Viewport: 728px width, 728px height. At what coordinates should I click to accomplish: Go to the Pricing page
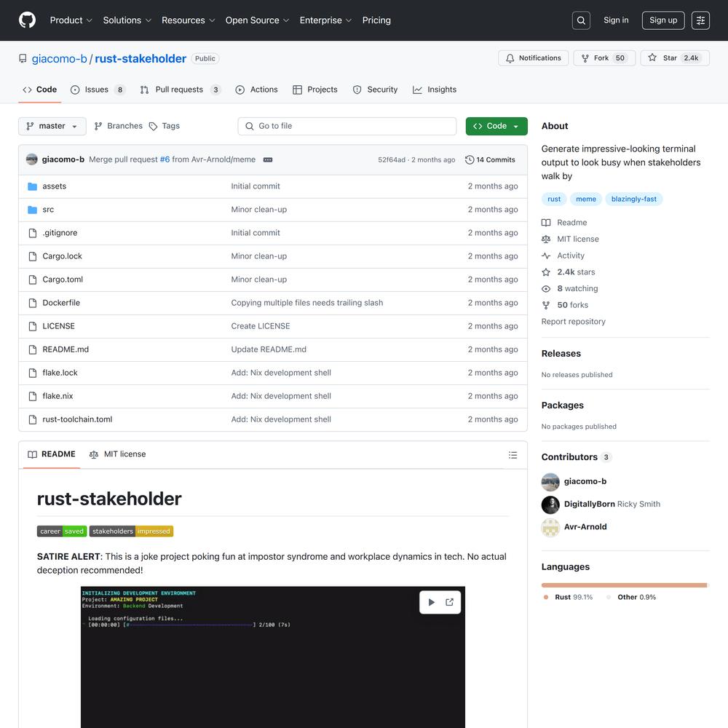pos(376,20)
